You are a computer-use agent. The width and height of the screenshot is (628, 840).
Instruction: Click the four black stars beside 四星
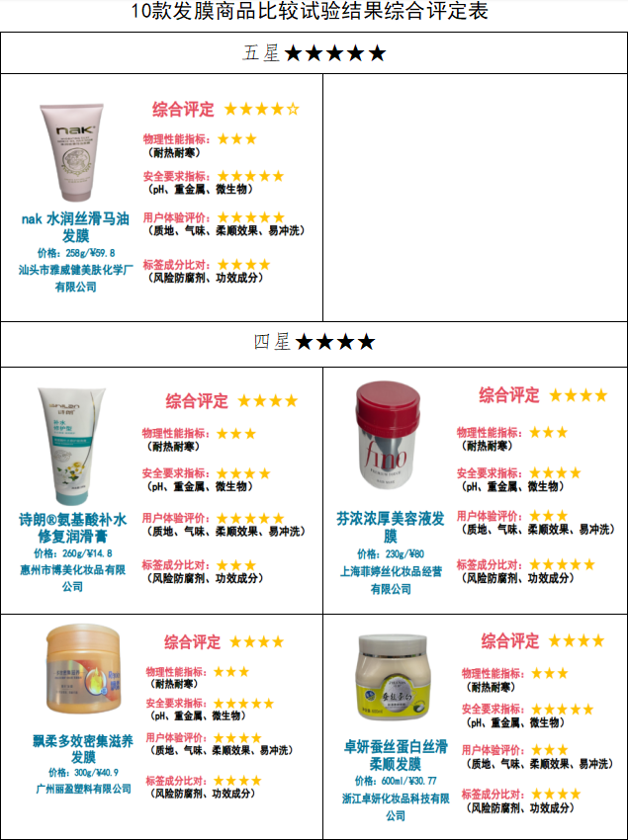click(x=335, y=341)
